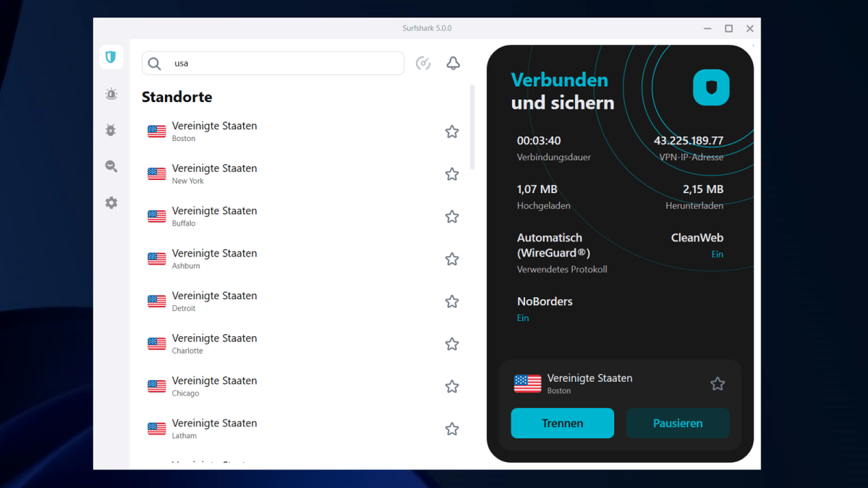
Task: Favorite the Charlotte location
Action: (x=452, y=344)
